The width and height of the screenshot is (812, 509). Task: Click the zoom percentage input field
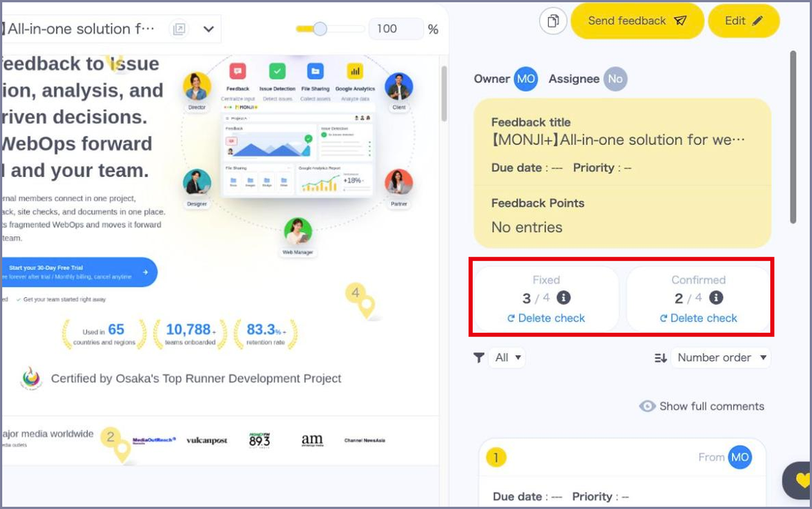396,29
